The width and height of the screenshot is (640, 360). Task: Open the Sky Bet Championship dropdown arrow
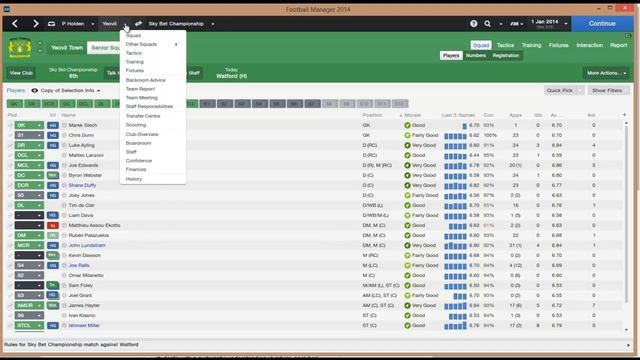click(213, 24)
